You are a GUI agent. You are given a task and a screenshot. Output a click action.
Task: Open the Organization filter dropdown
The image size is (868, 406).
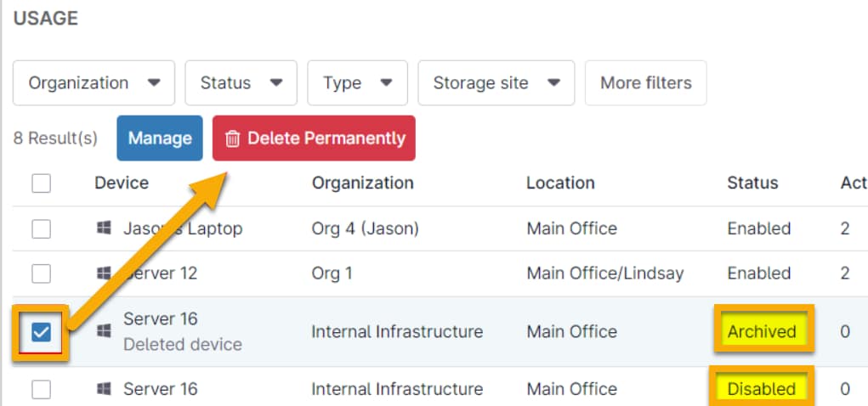pos(94,83)
